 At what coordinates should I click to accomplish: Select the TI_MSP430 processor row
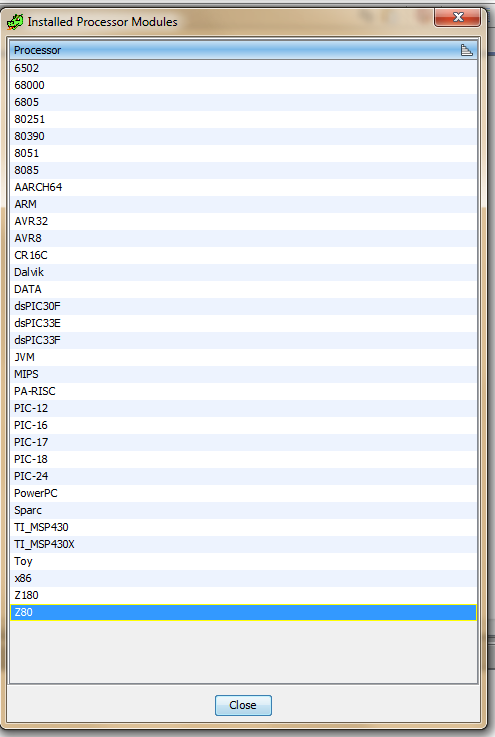(x=243, y=527)
